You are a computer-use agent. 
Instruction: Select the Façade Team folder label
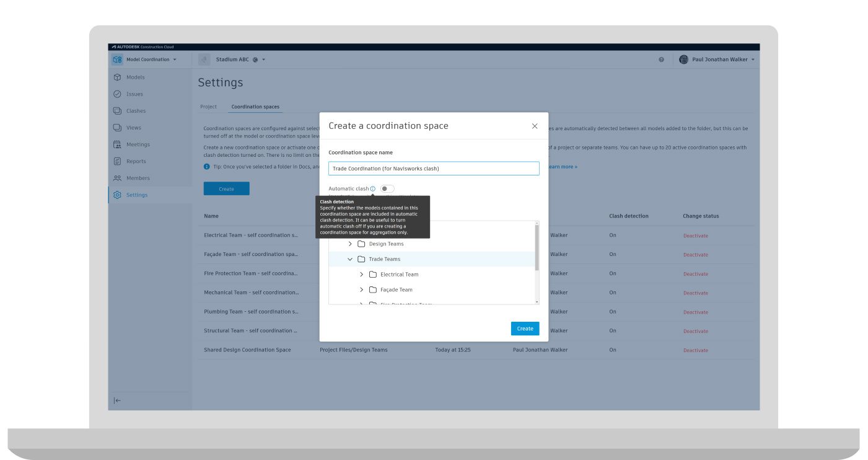pos(397,290)
